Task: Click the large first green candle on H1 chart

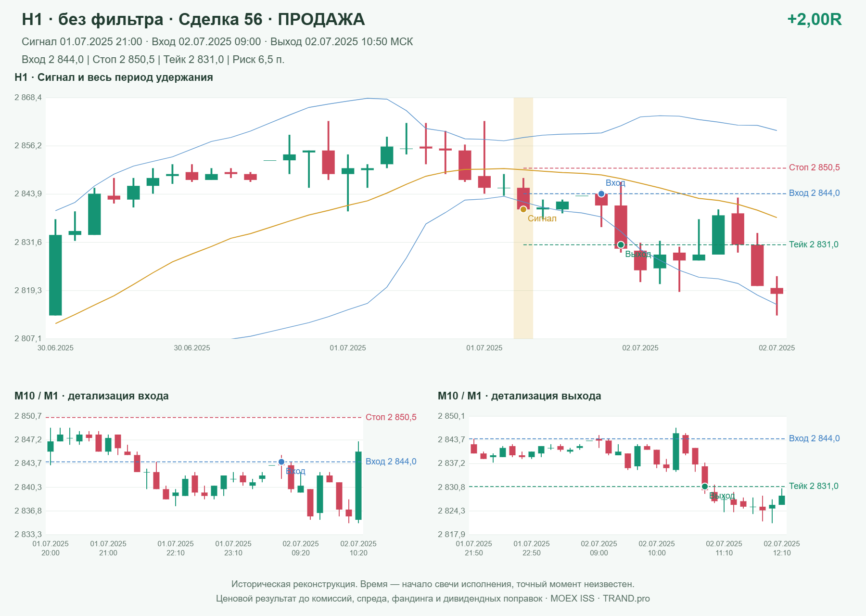Action: 55,275
